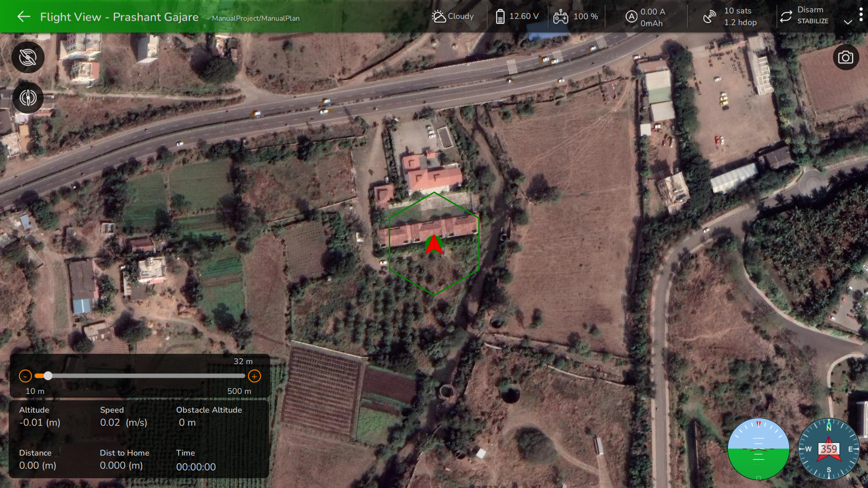The height and width of the screenshot is (488, 868).
Task: Expand the STABILIZE flight mode dropdown
Action: click(848, 22)
